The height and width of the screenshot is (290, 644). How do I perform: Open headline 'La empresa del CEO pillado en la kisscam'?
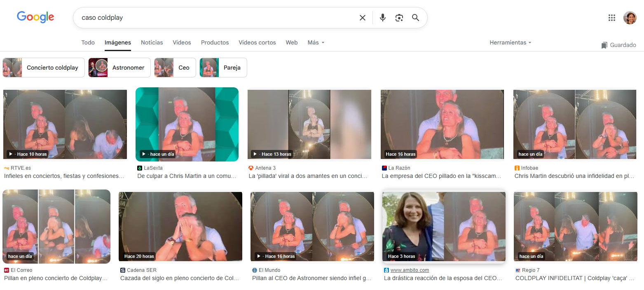pyautogui.click(x=442, y=176)
